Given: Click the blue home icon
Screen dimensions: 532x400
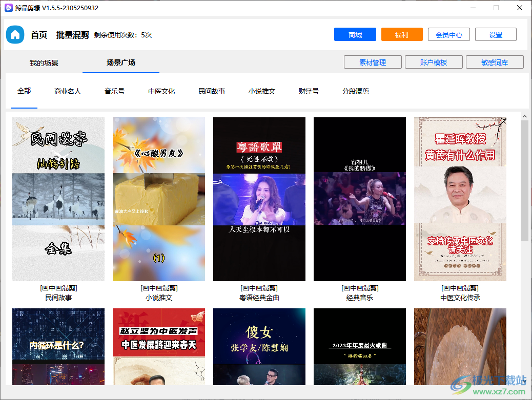Looking at the screenshot, I should coord(15,35).
